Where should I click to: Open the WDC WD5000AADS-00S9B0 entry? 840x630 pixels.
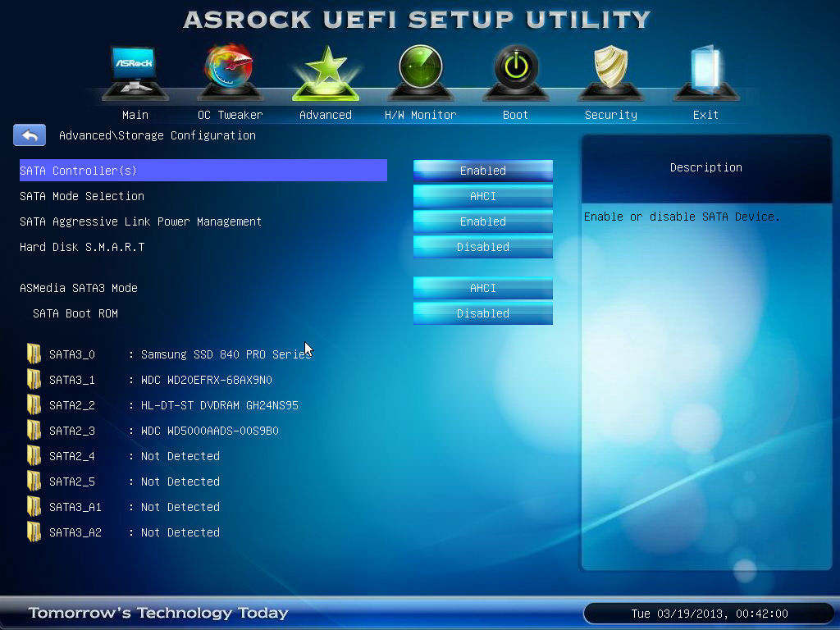click(209, 431)
